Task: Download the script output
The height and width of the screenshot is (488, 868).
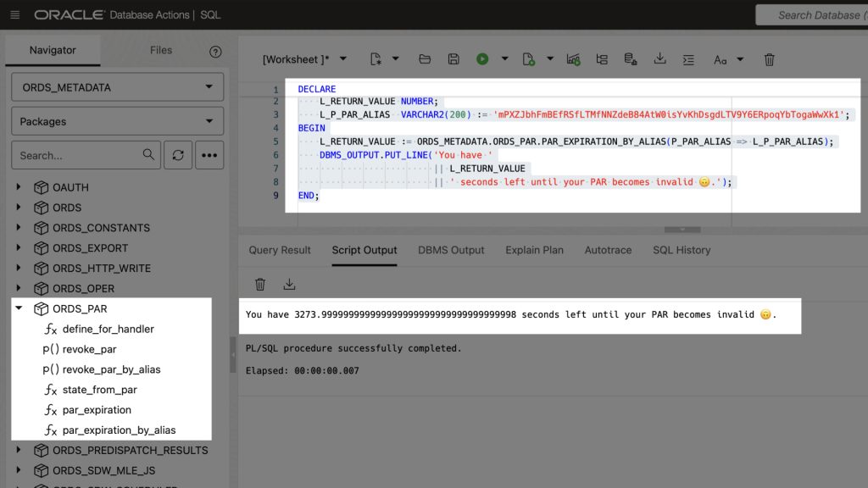Action: click(289, 285)
